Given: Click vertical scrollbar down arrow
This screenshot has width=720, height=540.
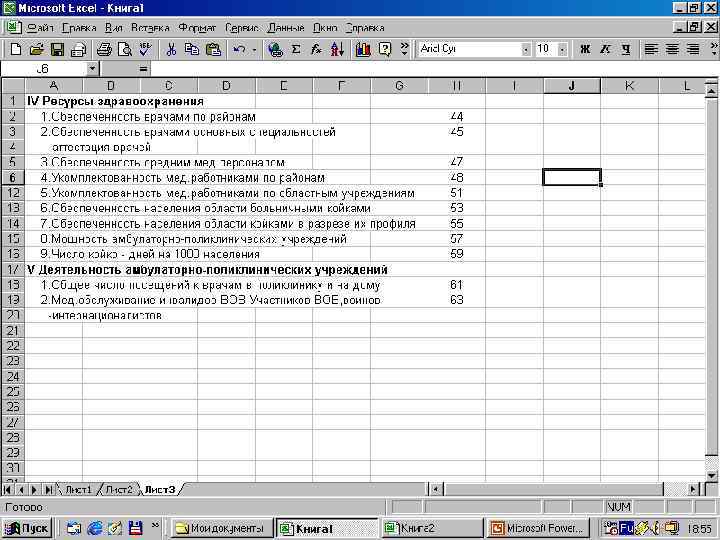Looking at the screenshot, I should point(711,476).
